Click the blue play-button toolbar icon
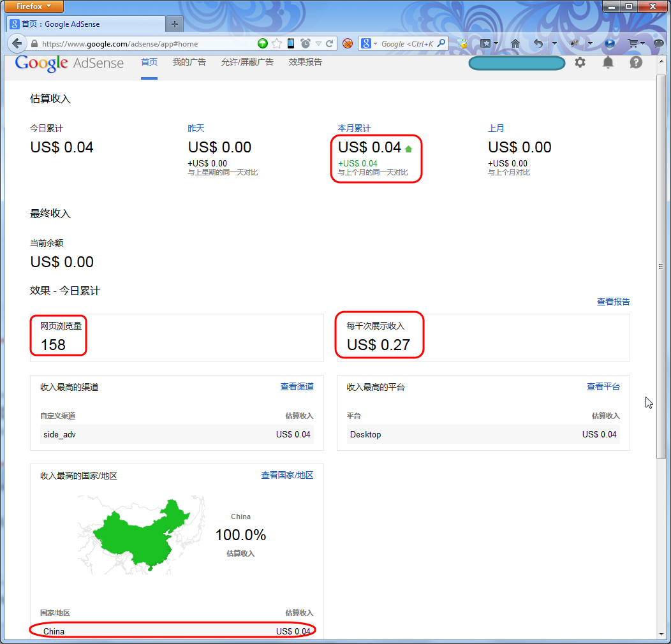Image resolution: width=671 pixels, height=644 pixels. pos(609,43)
